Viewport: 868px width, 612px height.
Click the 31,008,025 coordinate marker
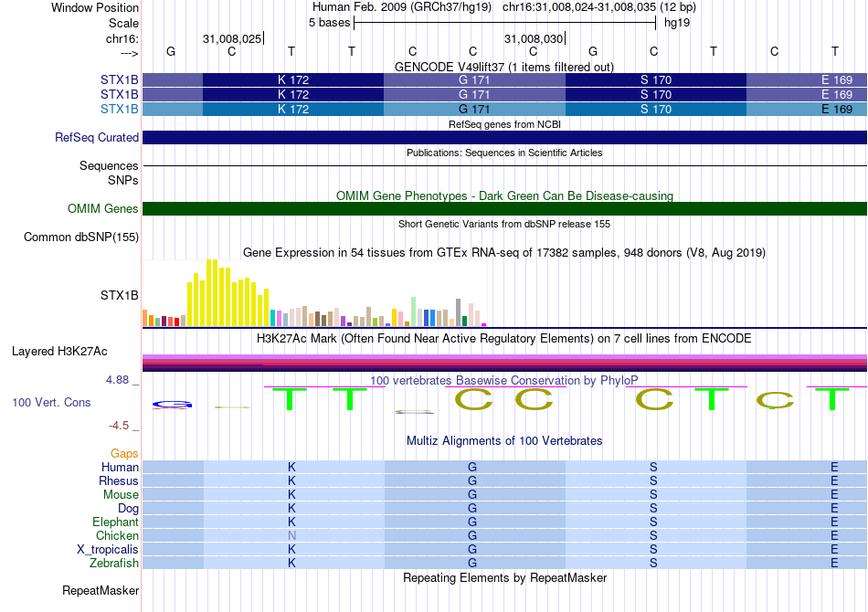coord(232,38)
